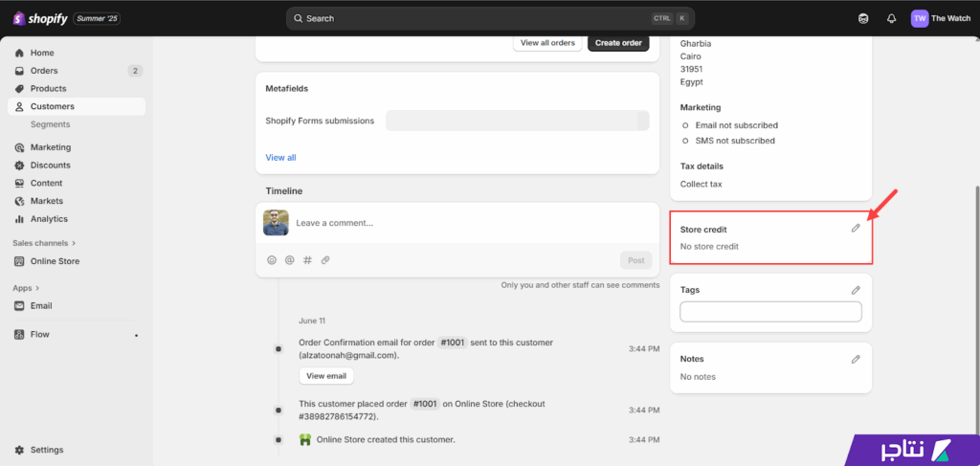Open The Watch store account menu
980x466 pixels.
941,19
